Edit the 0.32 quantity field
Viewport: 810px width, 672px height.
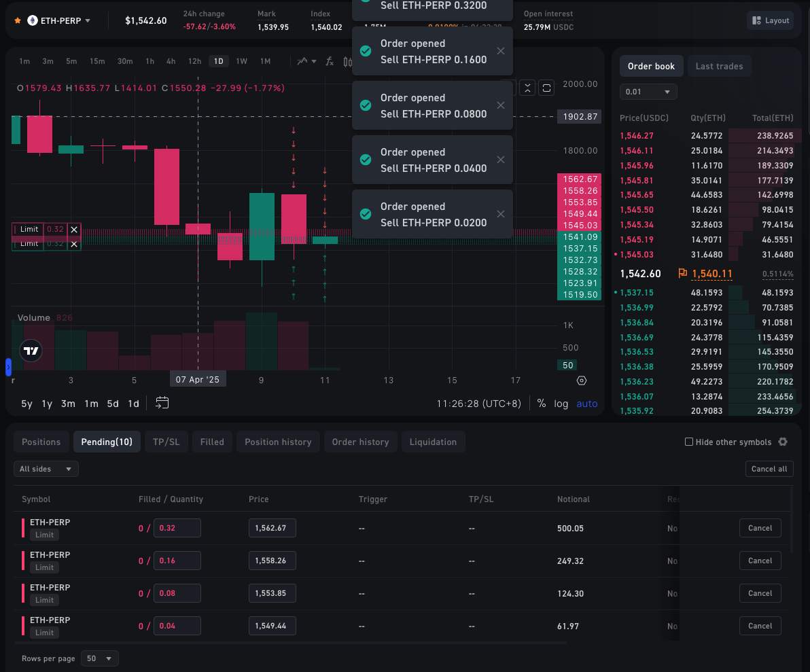[177, 528]
